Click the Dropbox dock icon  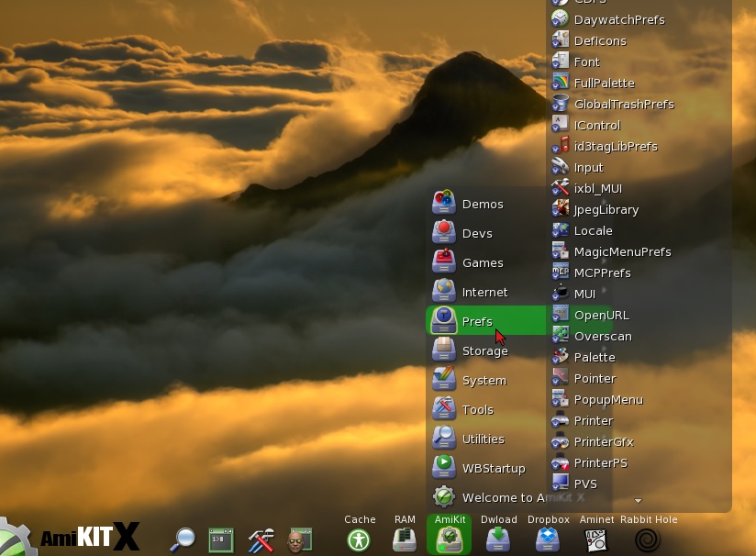click(548, 539)
